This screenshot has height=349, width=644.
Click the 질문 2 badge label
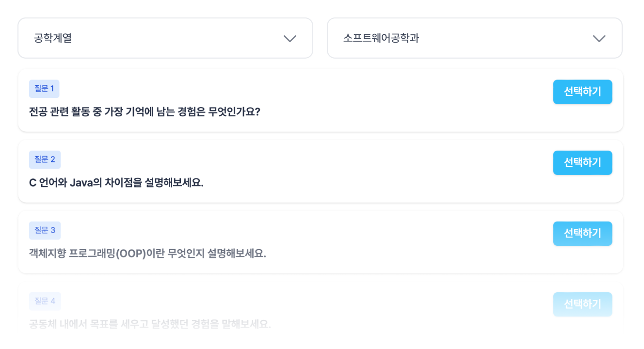tap(45, 159)
